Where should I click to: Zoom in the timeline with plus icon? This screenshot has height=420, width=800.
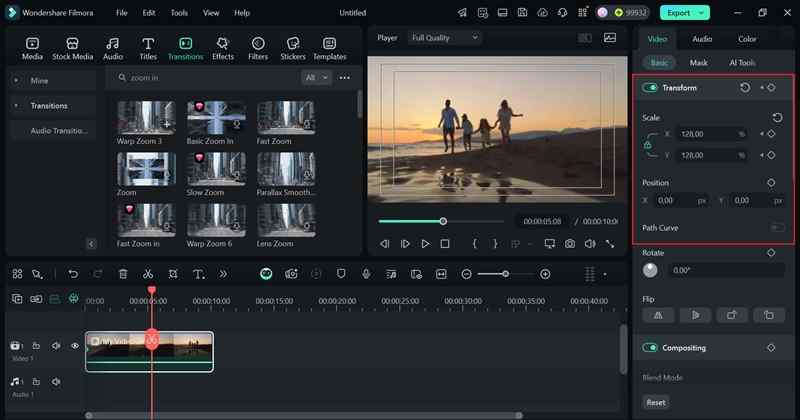coord(545,274)
